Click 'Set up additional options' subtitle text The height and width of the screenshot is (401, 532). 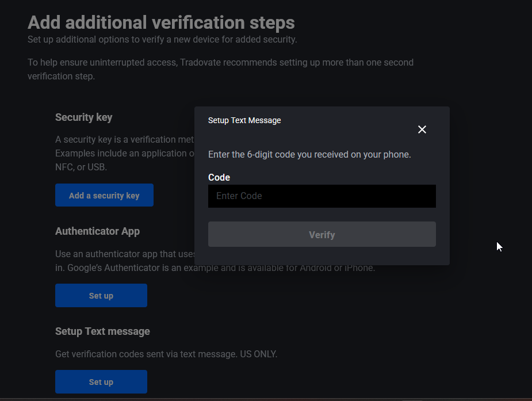click(x=162, y=40)
